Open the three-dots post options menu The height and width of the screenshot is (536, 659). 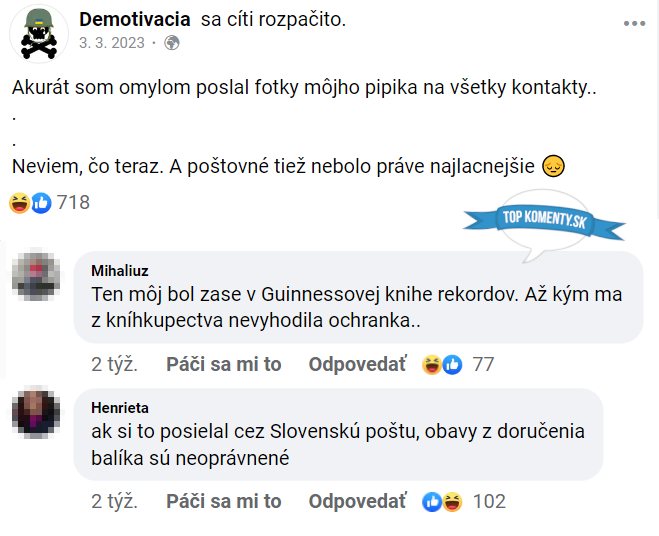coord(634,22)
